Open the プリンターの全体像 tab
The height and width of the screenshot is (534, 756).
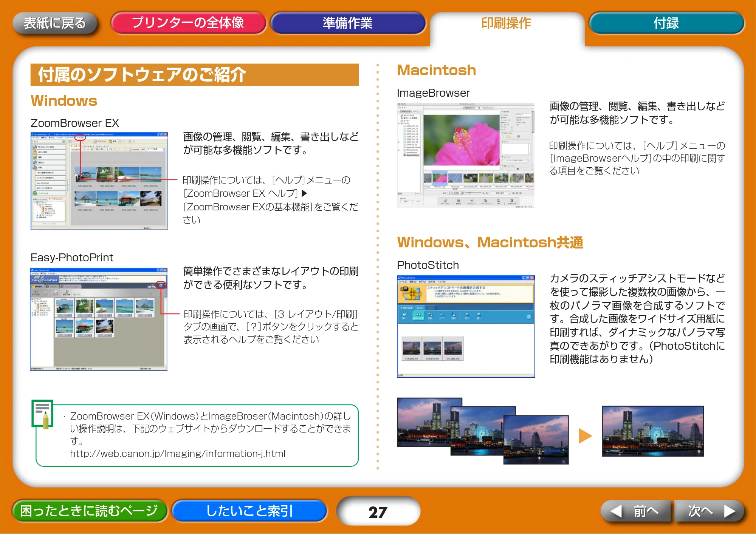pyautogui.click(x=188, y=23)
